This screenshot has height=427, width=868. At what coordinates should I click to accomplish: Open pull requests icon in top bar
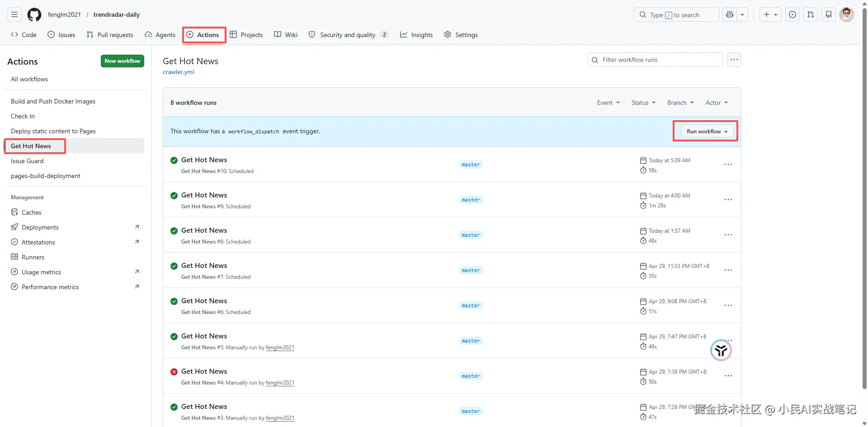[x=811, y=14]
